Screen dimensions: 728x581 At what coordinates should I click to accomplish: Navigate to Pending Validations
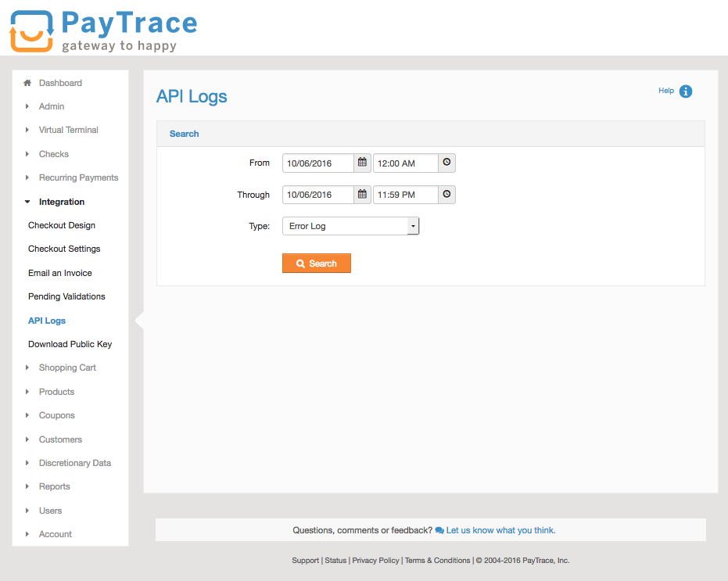[x=66, y=296]
